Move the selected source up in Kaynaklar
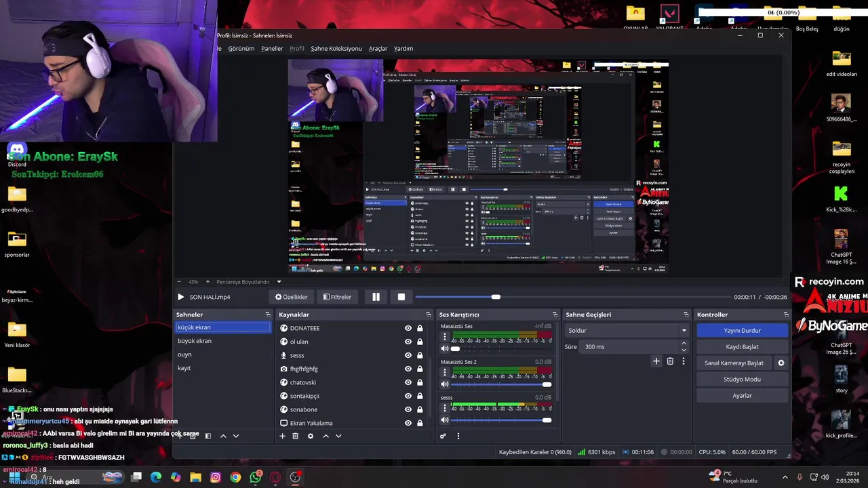The image size is (868, 488). pyautogui.click(x=325, y=436)
